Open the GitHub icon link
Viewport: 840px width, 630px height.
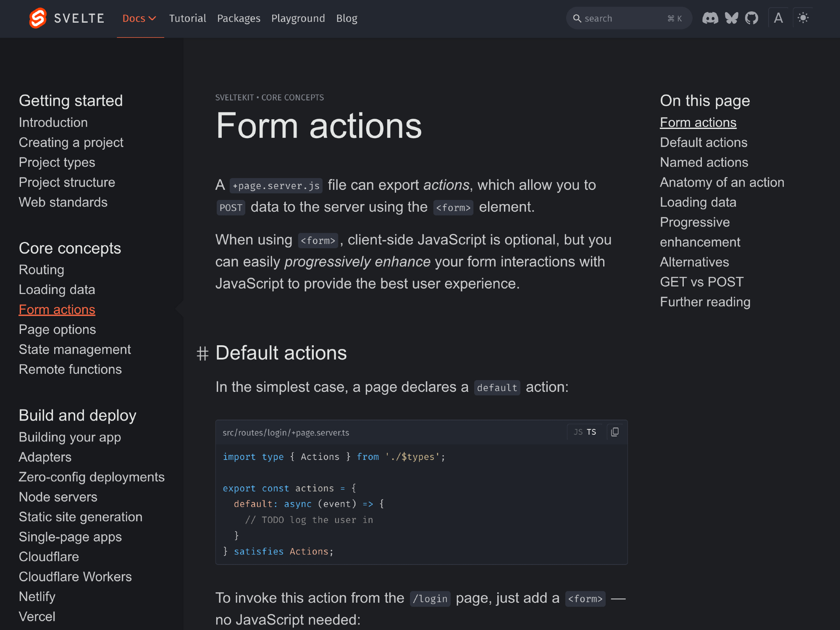(x=751, y=18)
